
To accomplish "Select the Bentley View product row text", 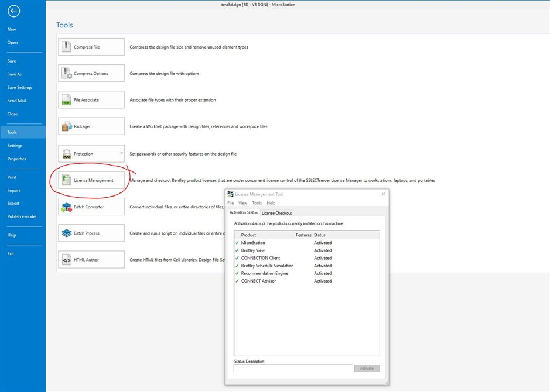I will [x=253, y=250].
